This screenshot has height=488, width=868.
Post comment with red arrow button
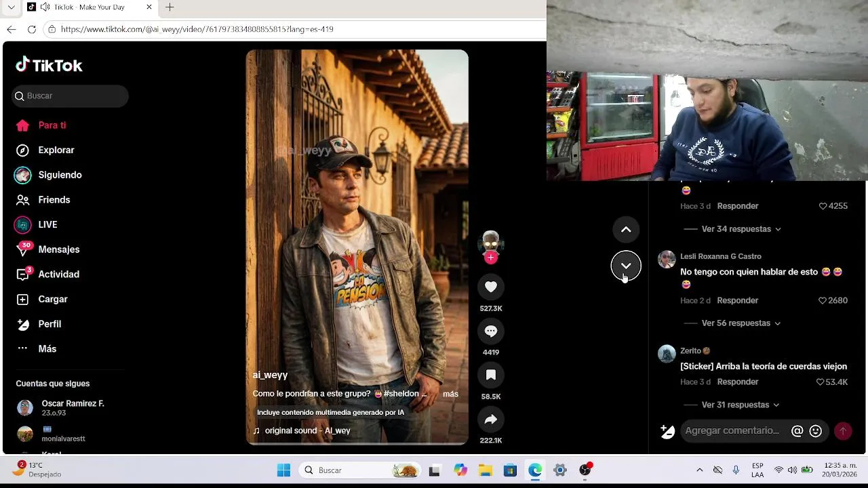843,431
